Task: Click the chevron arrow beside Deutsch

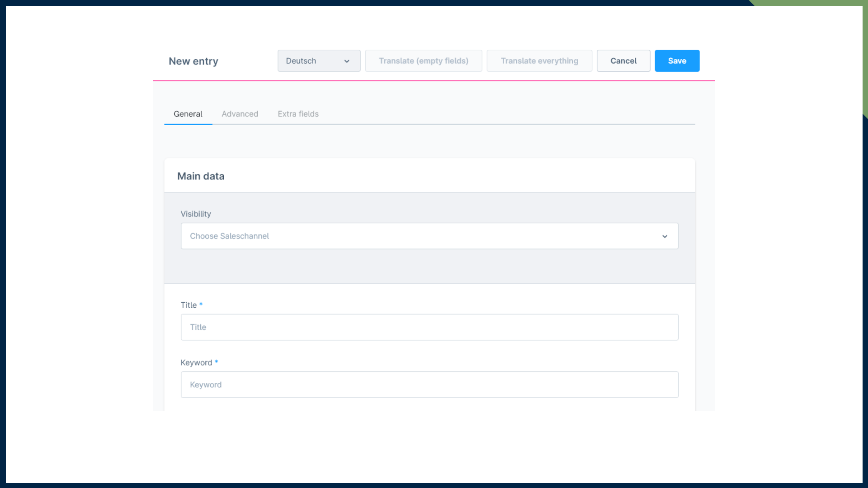Action: coord(347,61)
